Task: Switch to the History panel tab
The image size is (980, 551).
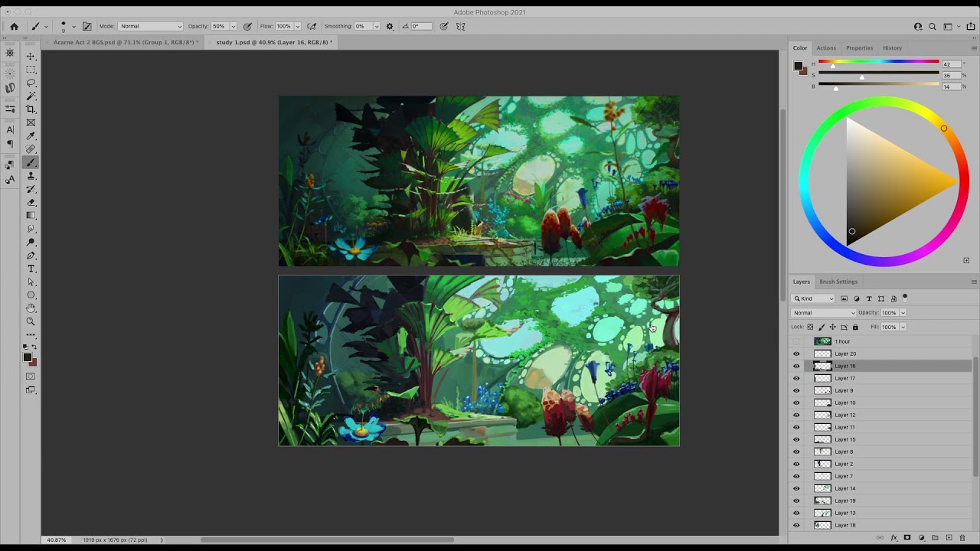Action: (x=892, y=48)
